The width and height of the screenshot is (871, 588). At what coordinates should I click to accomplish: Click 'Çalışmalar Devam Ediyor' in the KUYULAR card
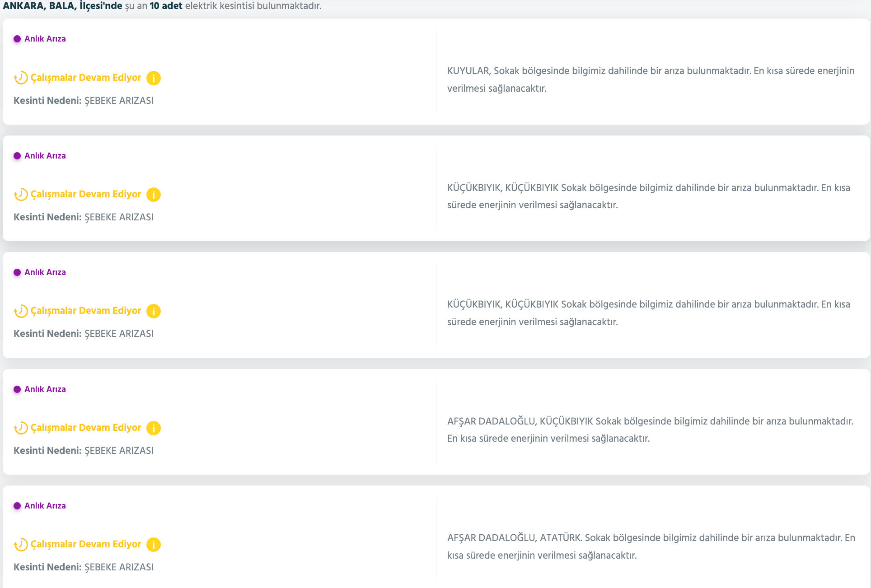tap(86, 78)
